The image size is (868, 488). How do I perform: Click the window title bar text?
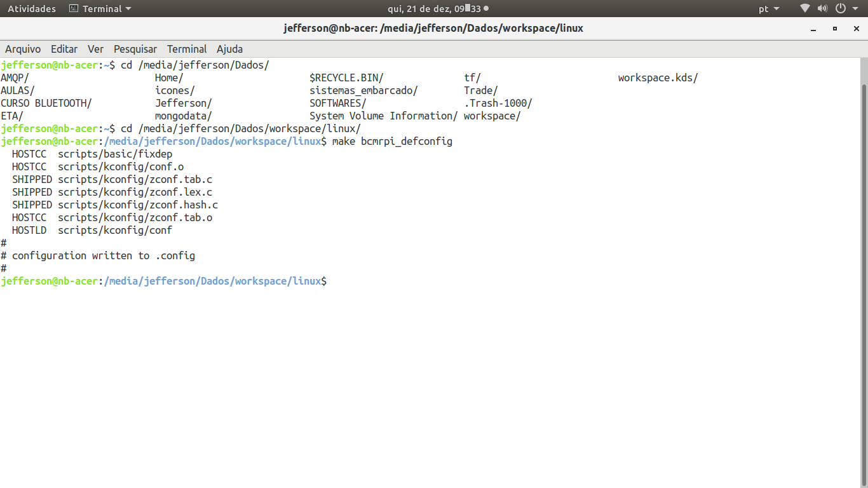pos(433,29)
